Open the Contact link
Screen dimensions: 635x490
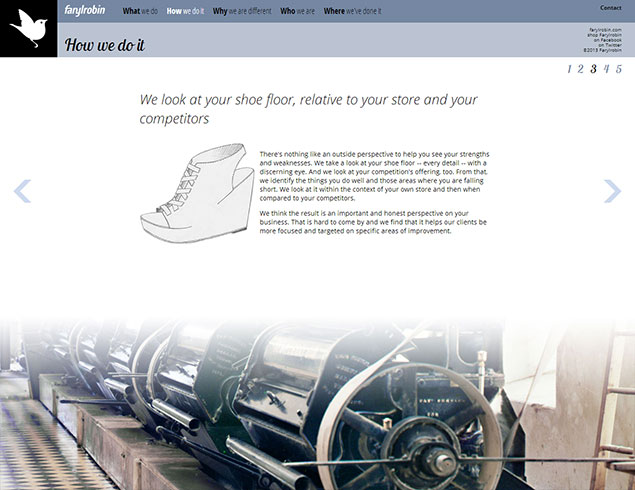tap(611, 8)
